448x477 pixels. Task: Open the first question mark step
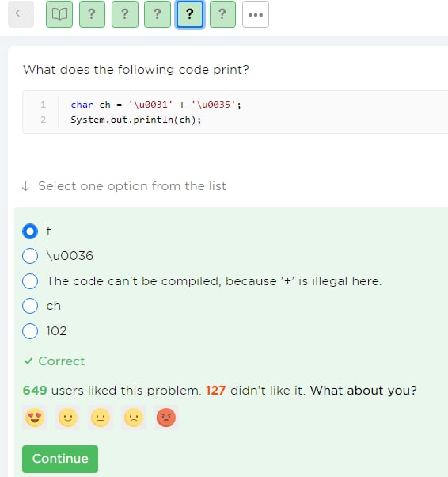point(92,14)
